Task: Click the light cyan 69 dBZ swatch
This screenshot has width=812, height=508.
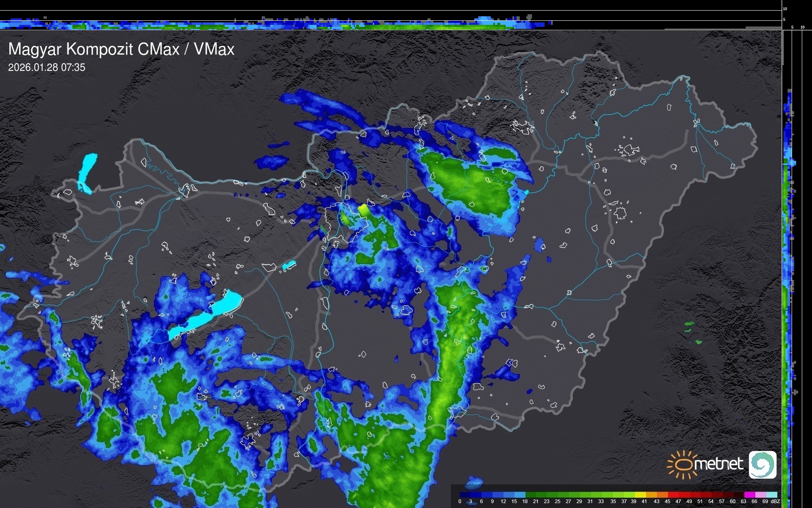Action: pyautogui.click(x=771, y=495)
